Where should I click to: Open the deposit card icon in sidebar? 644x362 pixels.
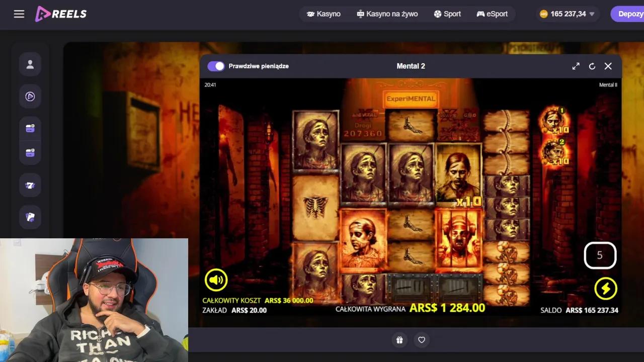pyautogui.click(x=30, y=128)
